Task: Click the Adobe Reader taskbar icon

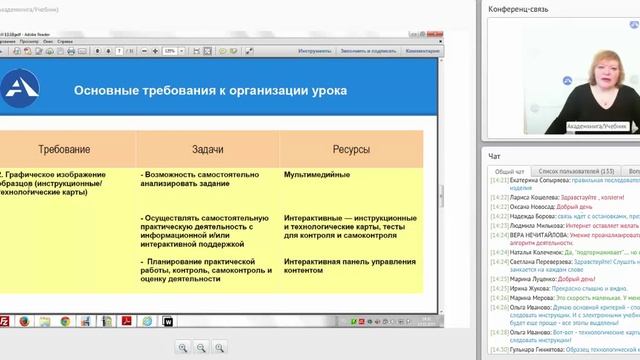Action: pyautogui.click(x=127, y=321)
